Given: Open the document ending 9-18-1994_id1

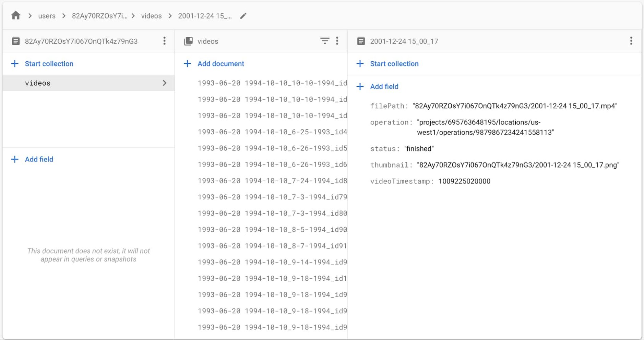Looking at the screenshot, I should (x=272, y=278).
